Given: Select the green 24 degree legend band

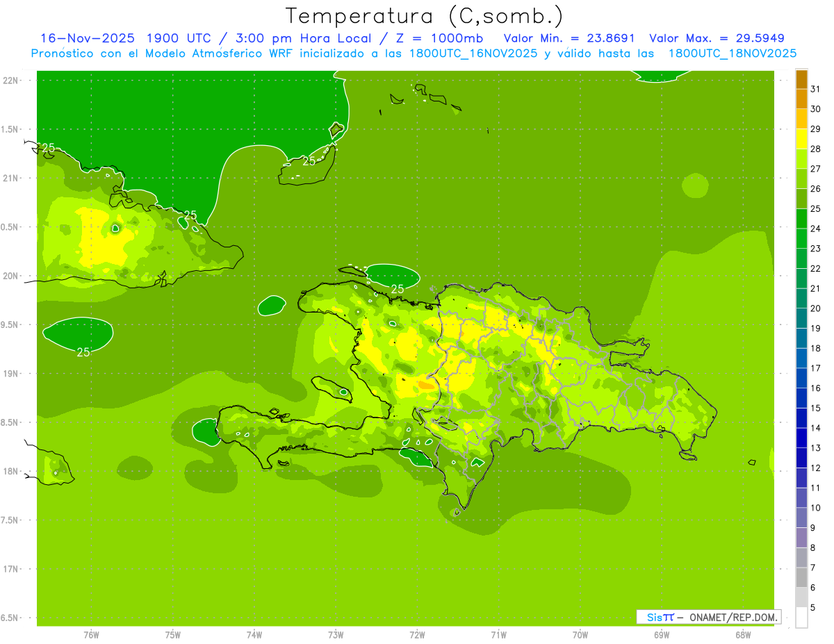Looking at the screenshot, I should tap(801, 219).
